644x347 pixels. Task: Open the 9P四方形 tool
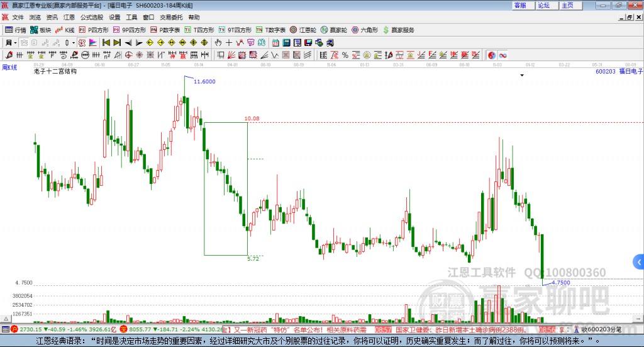point(130,30)
